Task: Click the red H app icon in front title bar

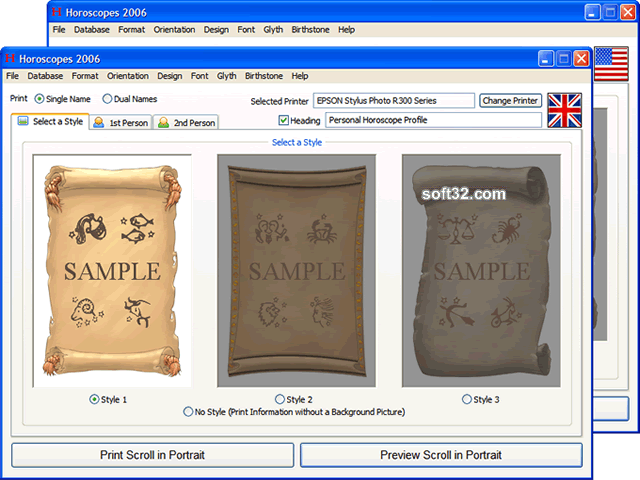Action: click(10, 58)
